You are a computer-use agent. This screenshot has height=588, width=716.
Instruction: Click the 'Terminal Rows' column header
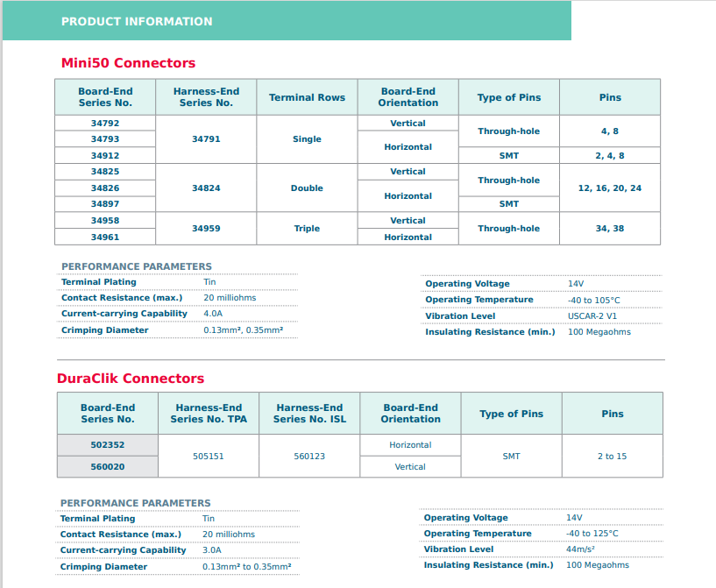tap(307, 97)
